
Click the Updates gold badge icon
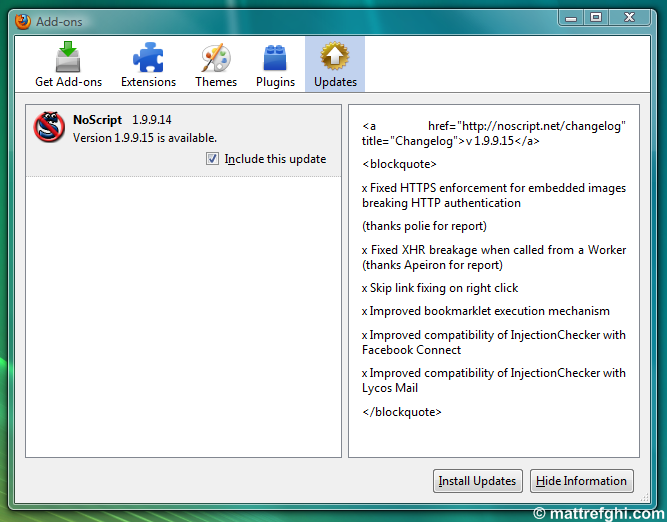coord(335,56)
